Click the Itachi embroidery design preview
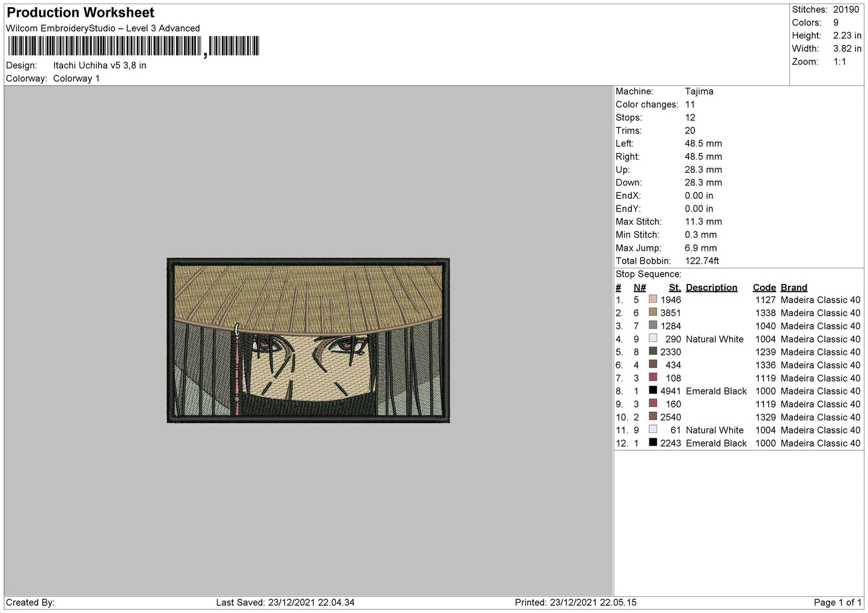 coord(308,340)
